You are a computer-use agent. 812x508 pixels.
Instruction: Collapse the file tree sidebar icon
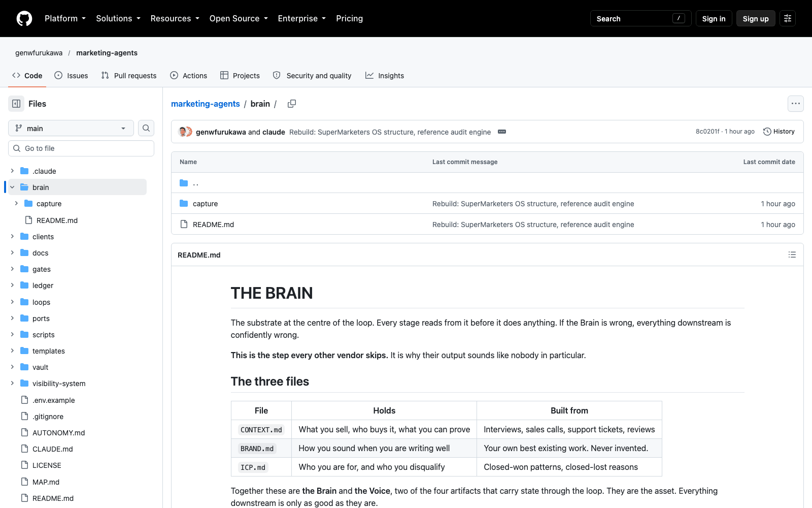click(x=16, y=104)
